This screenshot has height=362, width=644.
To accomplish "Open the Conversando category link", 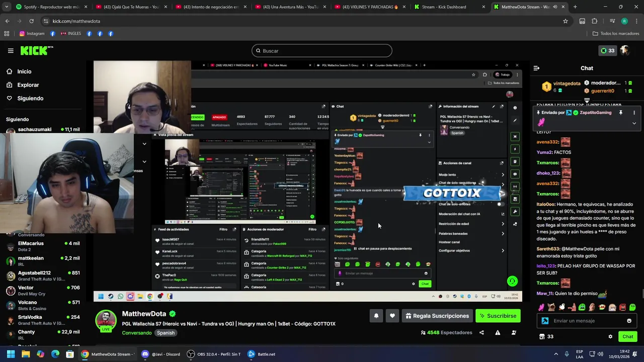I will click(137, 333).
